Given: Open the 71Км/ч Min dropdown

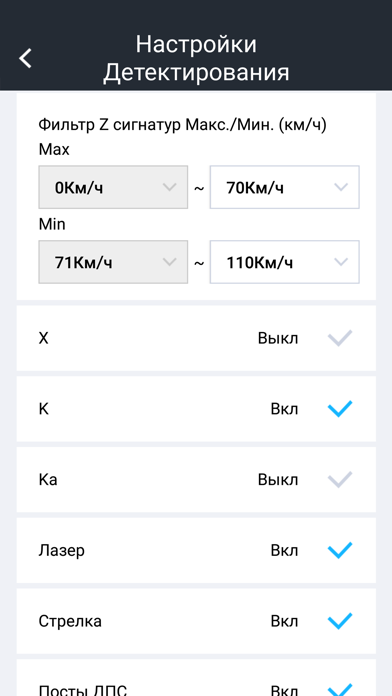Looking at the screenshot, I should pyautogui.click(x=113, y=262).
